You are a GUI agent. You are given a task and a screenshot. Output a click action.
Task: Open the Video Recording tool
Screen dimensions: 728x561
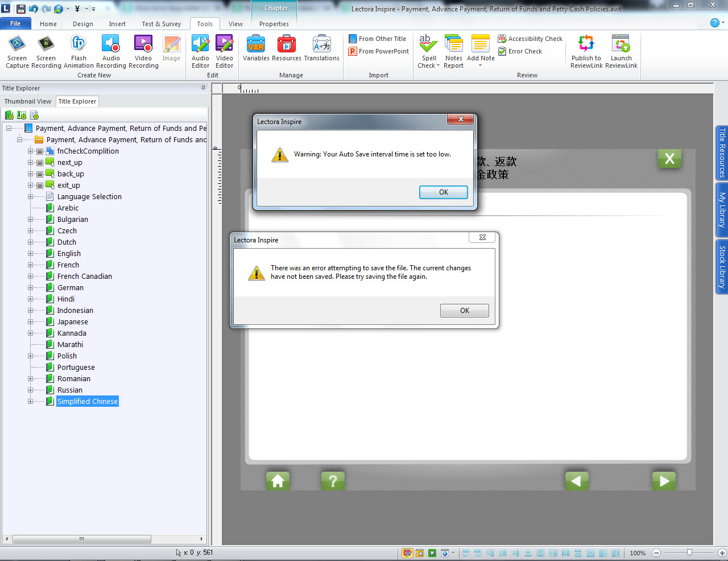tap(143, 52)
